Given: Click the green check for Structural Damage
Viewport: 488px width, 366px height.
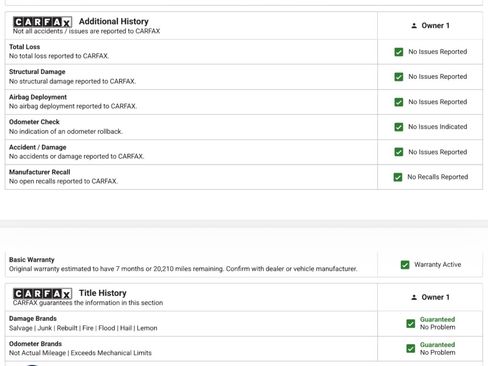Looking at the screenshot, I should pos(399,77).
